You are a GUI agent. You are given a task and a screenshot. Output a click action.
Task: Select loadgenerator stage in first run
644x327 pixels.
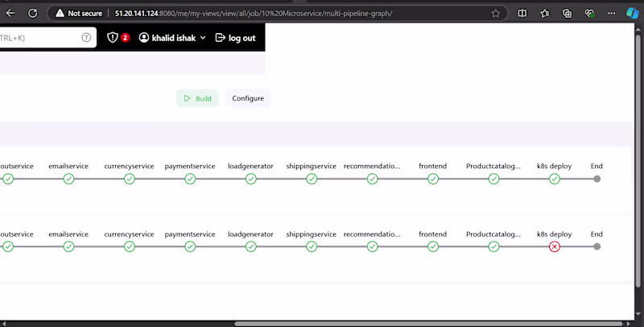click(x=251, y=179)
